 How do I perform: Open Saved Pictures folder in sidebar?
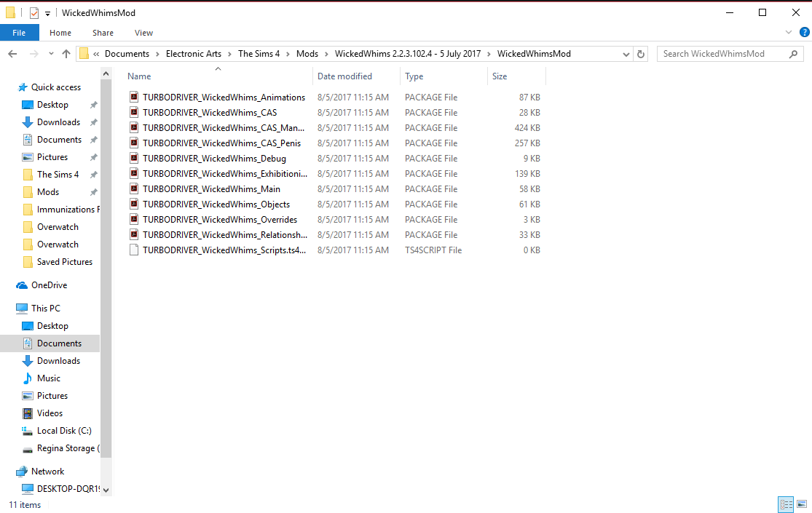point(65,262)
